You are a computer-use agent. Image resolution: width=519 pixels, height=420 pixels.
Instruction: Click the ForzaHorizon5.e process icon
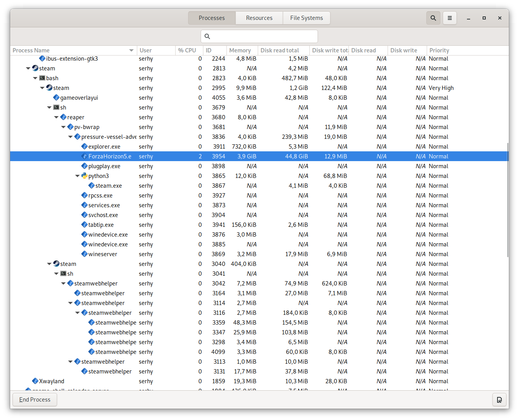click(x=84, y=156)
